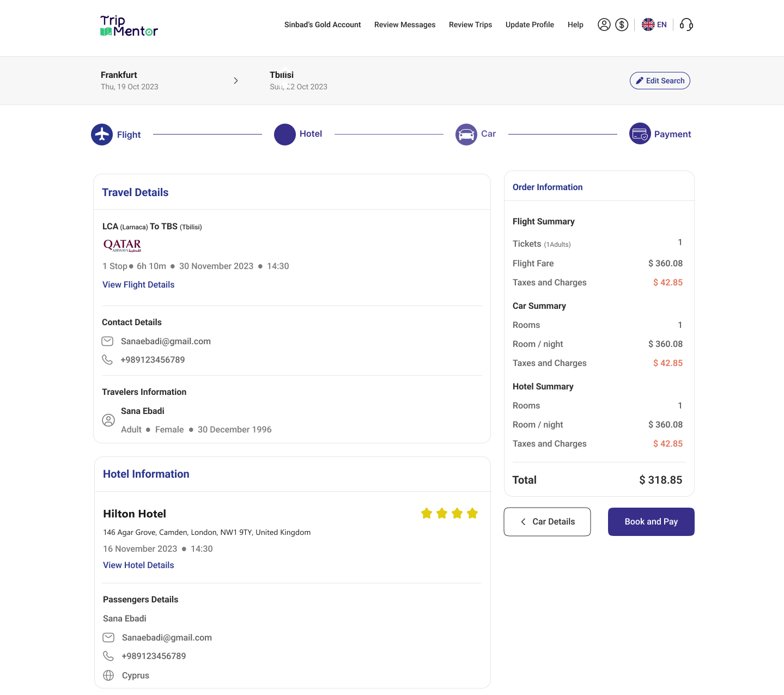Select the Hotel step label

coord(311,133)
